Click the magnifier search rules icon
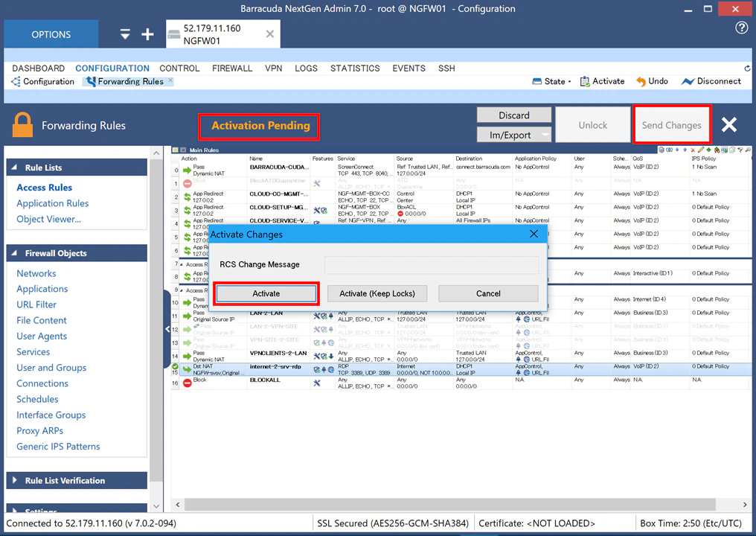 pyautogui.click(x=748, y=150)
